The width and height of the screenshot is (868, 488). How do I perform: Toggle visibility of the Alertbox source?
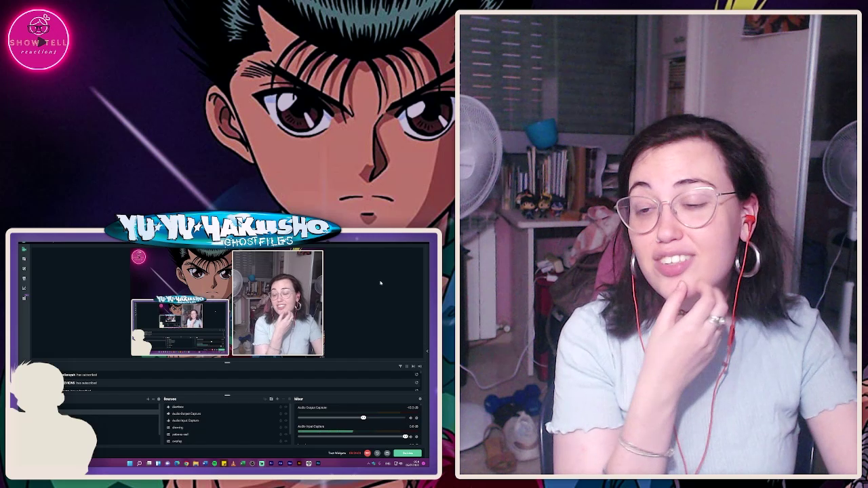[x=285, y=407]
